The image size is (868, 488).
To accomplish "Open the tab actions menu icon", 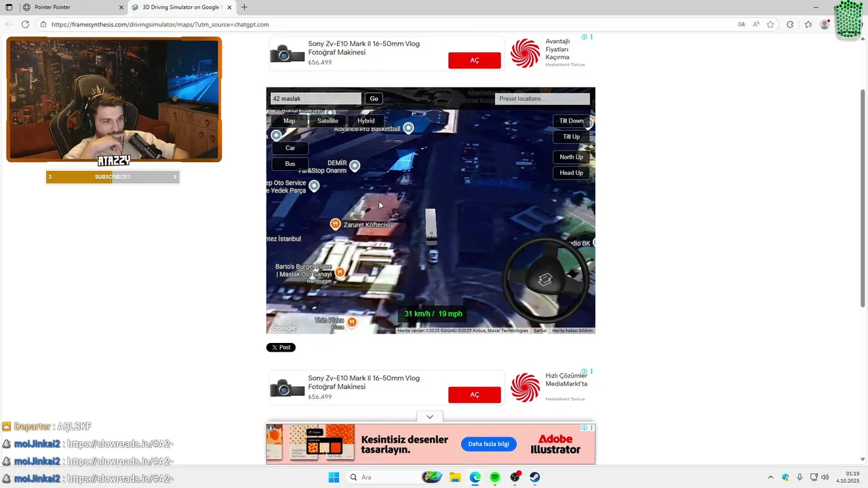I will coord(9,7).
